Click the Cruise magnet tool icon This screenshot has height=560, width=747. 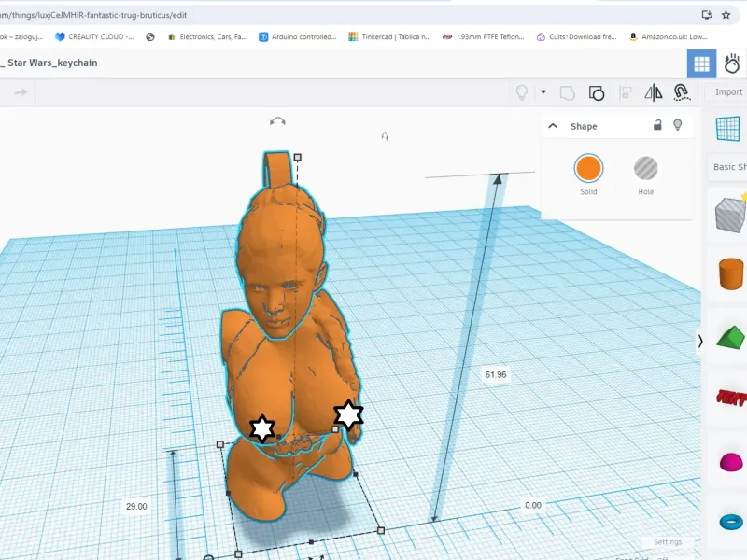click(682, 92)
